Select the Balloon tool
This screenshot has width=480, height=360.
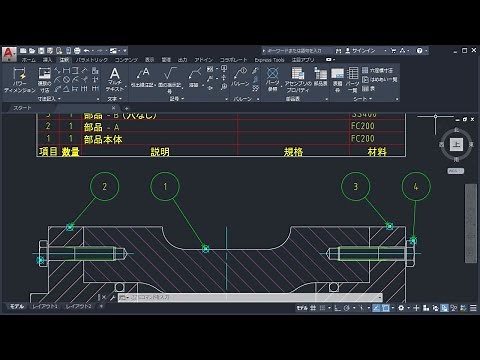(x=240, y=77)
